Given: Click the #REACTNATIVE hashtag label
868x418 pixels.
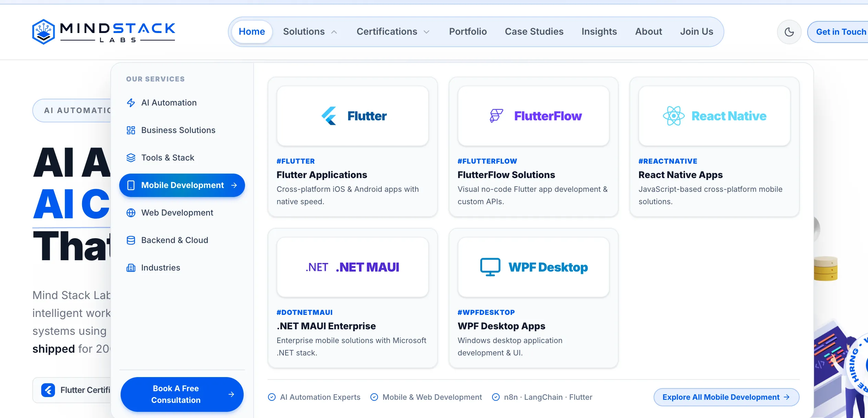Looking at the screenshot, I should click(668, 161).
